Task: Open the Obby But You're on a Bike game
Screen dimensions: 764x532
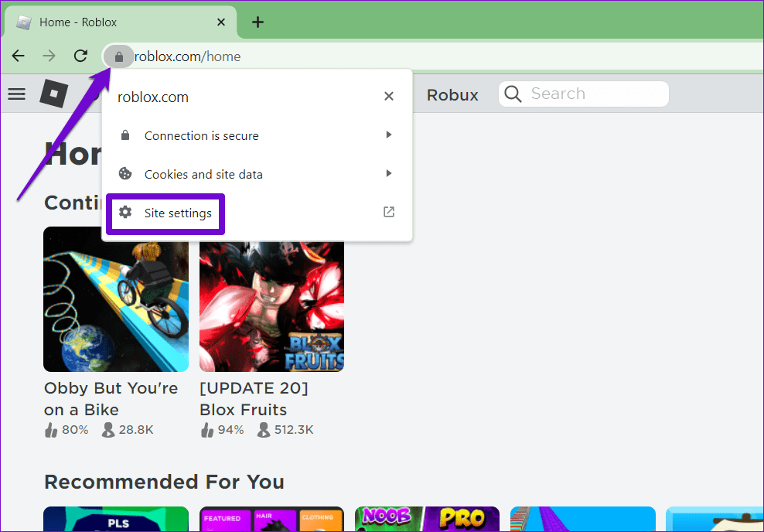Action: coord(115,299)
